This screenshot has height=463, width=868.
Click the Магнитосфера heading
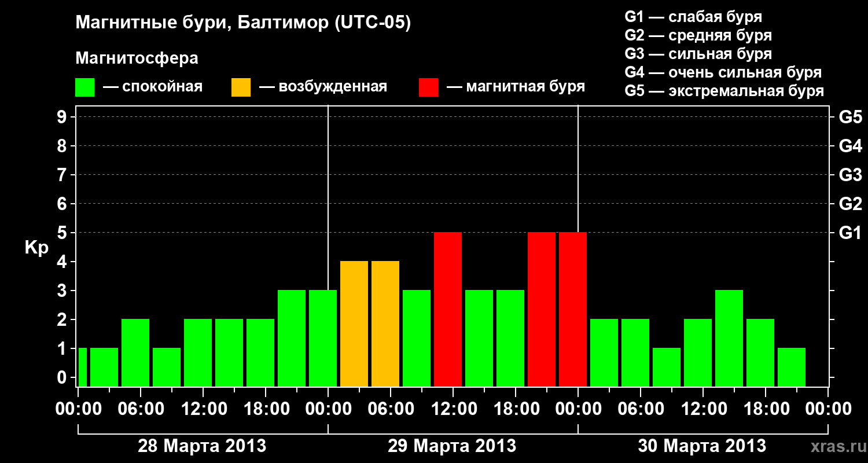click(137, 58)
